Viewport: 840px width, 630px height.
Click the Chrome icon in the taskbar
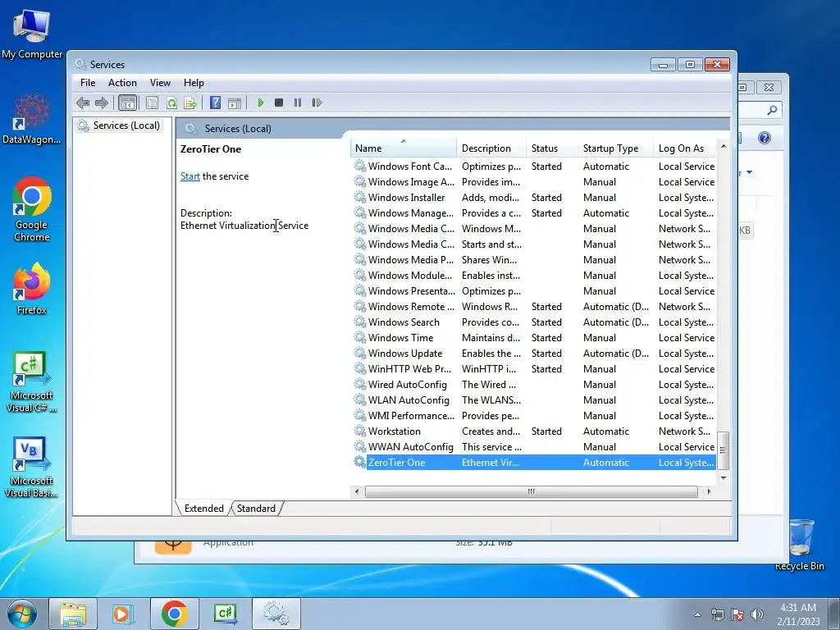pyautogui.click(x=174, y=614)
